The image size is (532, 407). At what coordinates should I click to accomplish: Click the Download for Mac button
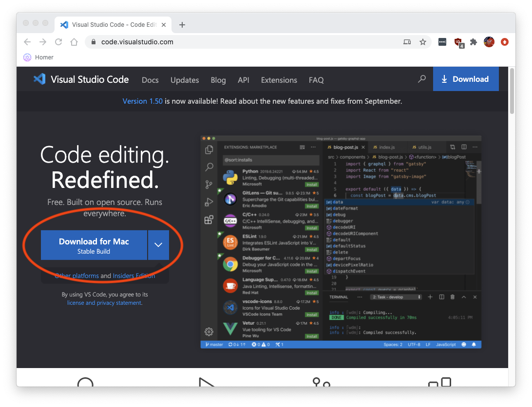coord(93,245)
